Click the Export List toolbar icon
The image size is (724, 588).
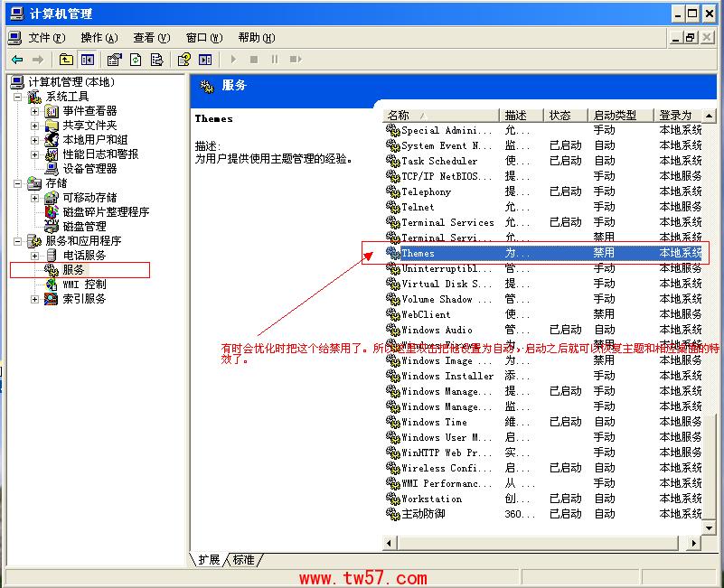[x=157, y=60]
